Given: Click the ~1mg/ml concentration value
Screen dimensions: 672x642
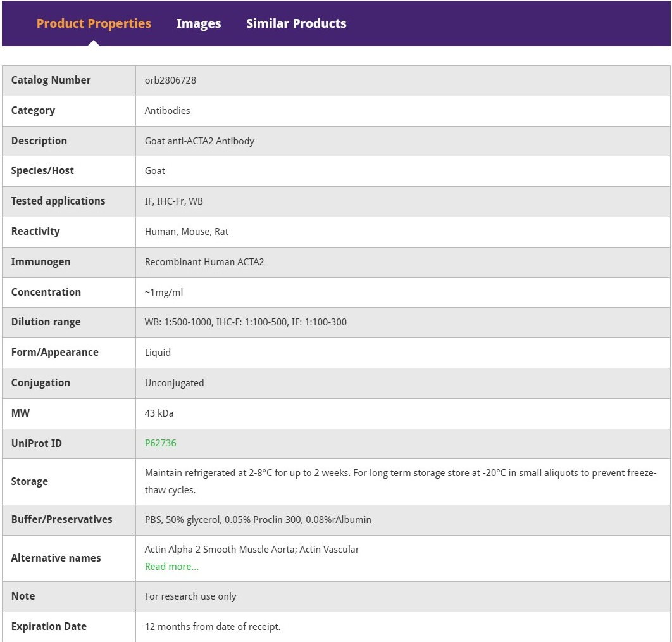Looking at the screenshot, I should (x=164, y=293).
